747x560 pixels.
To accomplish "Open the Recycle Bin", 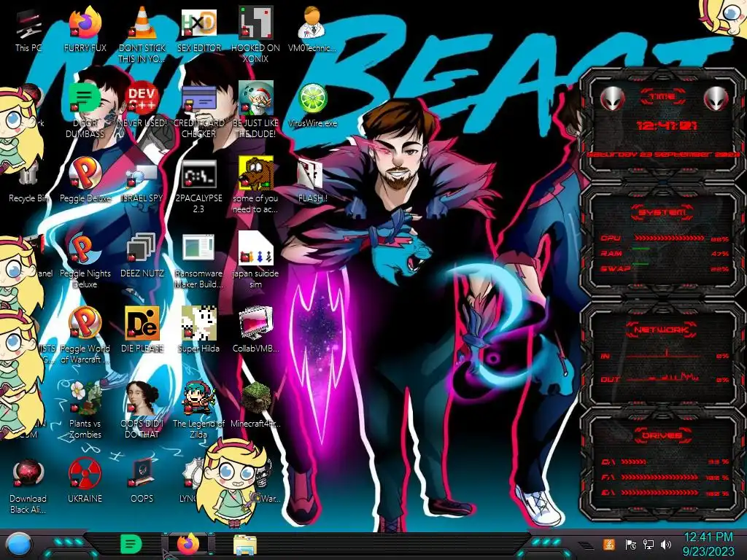I will coord(28,174).
